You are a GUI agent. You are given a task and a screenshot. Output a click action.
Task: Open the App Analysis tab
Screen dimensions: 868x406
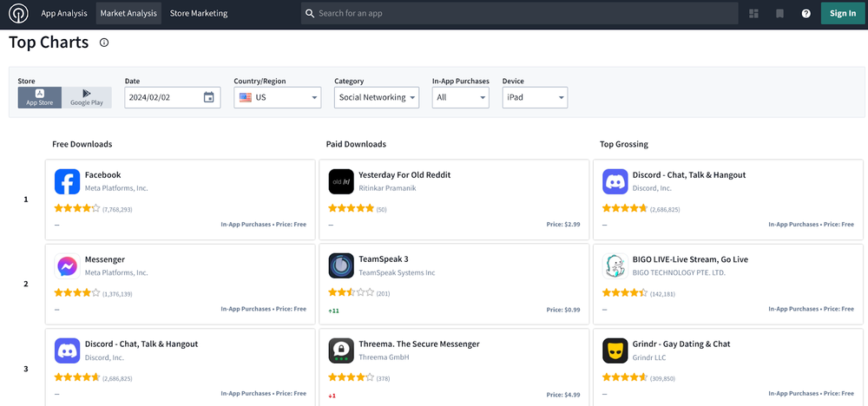tap(64, 14)
